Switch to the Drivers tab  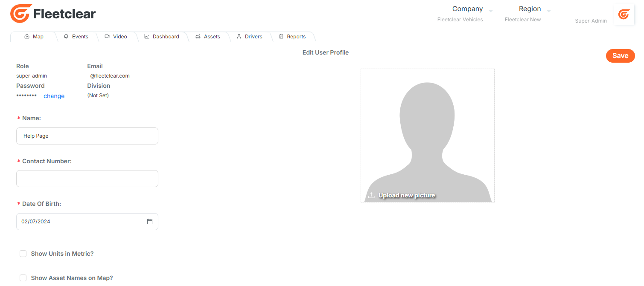click(x=249, y=37)
